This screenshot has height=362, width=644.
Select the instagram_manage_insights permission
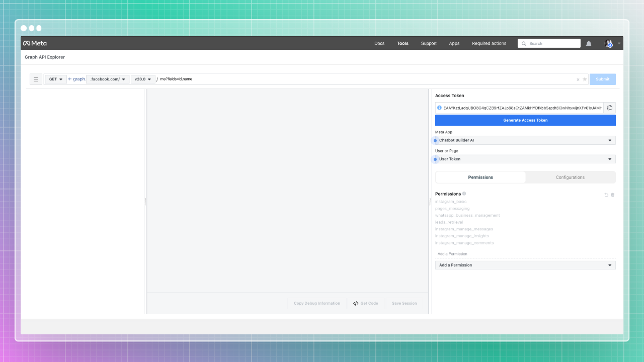point(462,236)
